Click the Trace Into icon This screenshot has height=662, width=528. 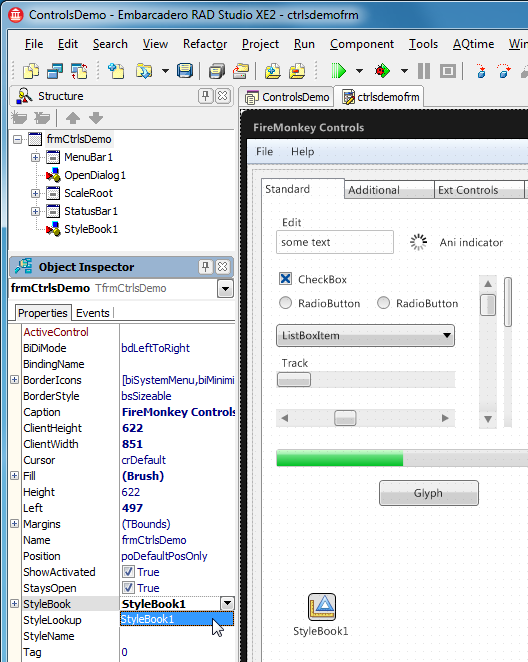481,71
